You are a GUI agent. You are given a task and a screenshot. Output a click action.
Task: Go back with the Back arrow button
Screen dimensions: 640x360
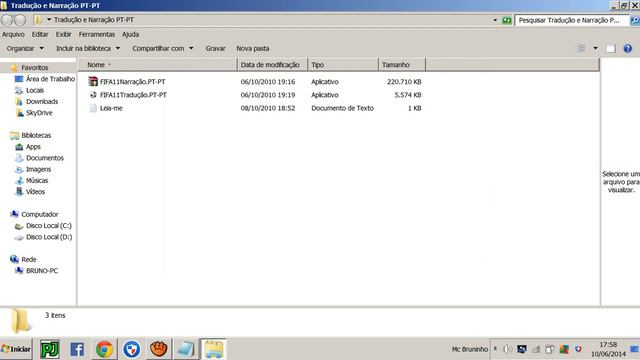7,20
